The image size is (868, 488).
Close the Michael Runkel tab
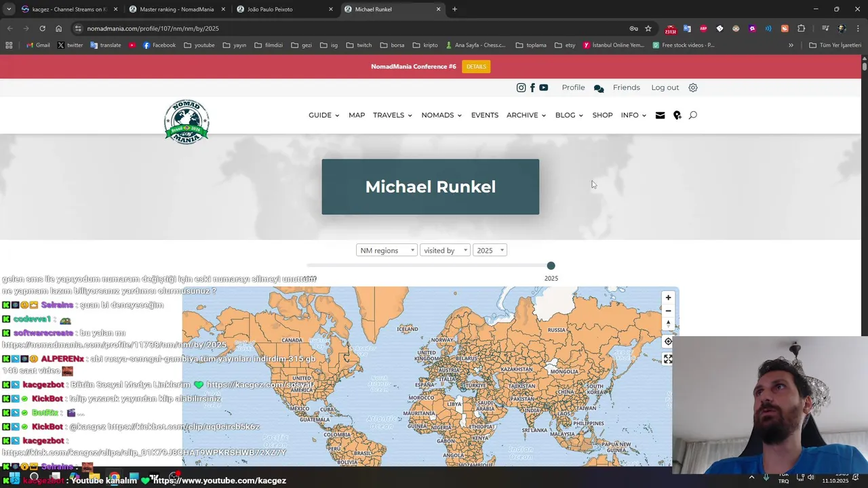click(438, 9)
